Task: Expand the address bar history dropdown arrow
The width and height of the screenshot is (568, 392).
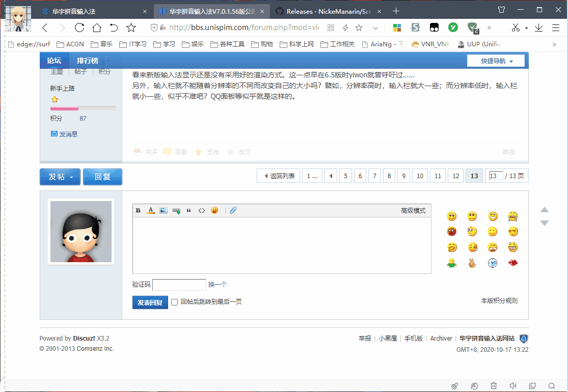Action: (x=375, y=28)
